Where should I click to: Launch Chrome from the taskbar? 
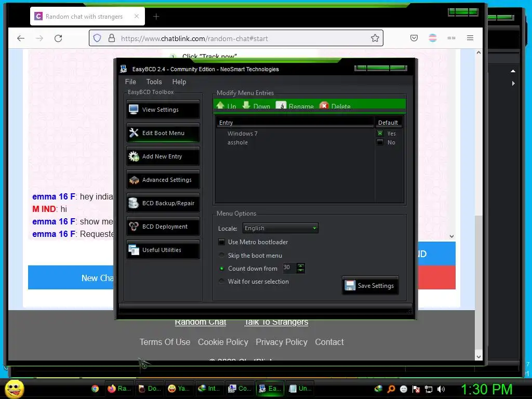click(x=95, y=389)
